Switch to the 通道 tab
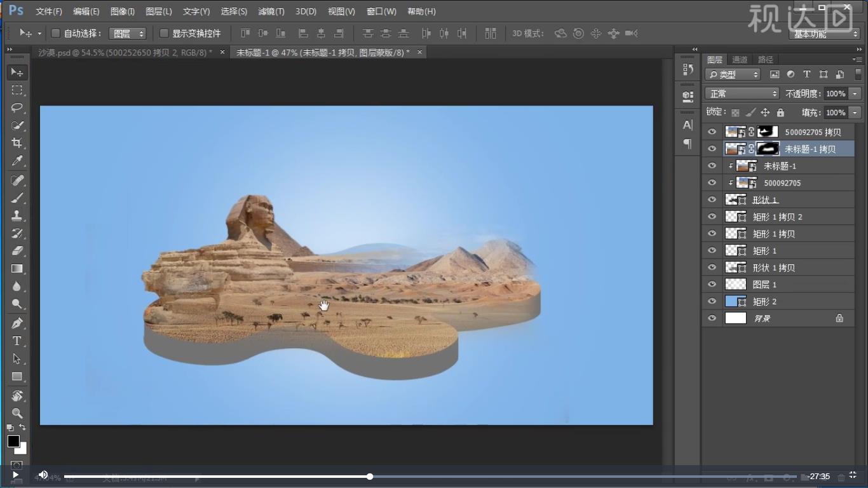The image size is (868, 488). [x=740, y=60]
